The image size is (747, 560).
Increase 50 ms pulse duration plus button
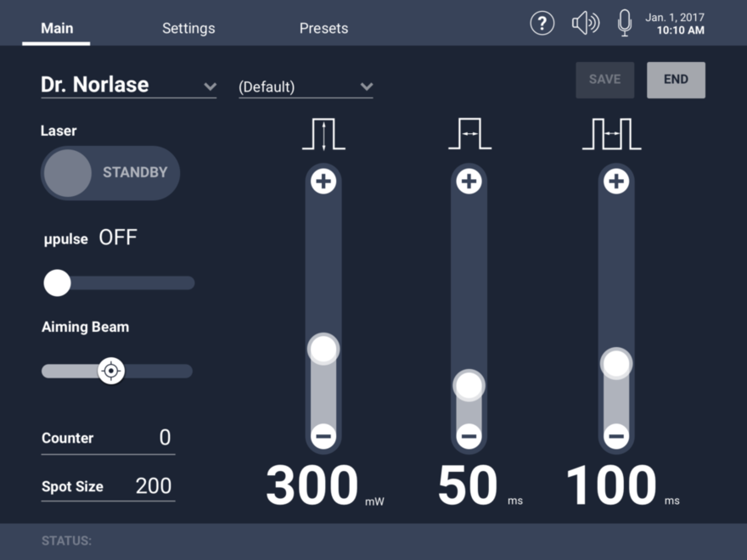(x=469, y=182)
